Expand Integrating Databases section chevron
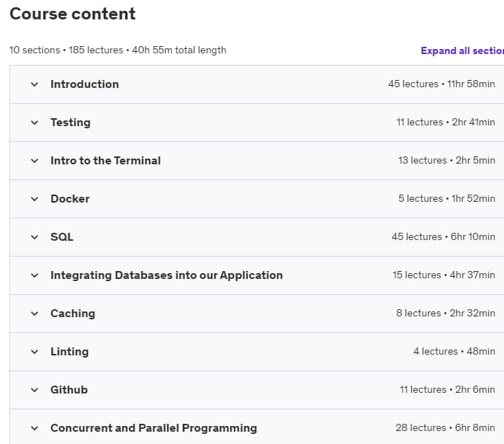Viewport: 504px width, 444px height. (35, 275)
